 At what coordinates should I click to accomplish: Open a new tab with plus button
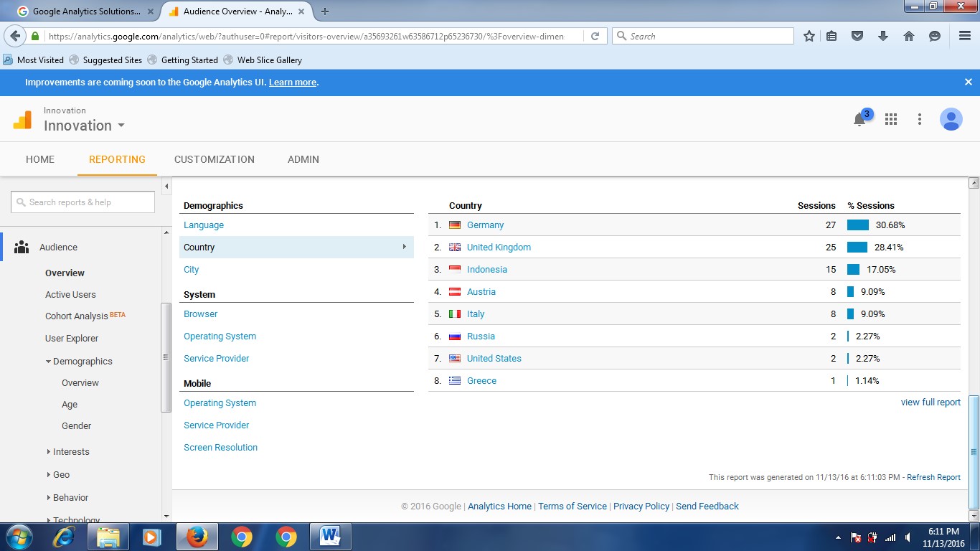tap(325, 11)
